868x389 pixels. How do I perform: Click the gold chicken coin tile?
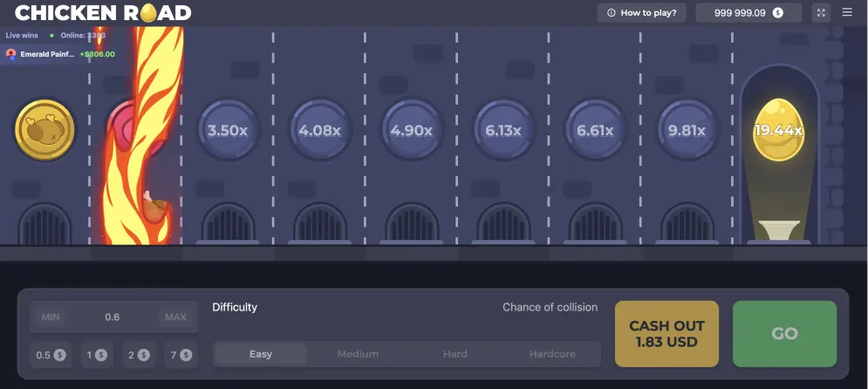click(x=44, y=130)
